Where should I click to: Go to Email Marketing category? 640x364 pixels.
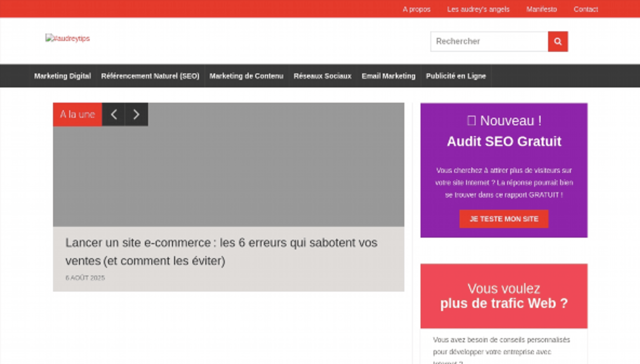point(388,76)
